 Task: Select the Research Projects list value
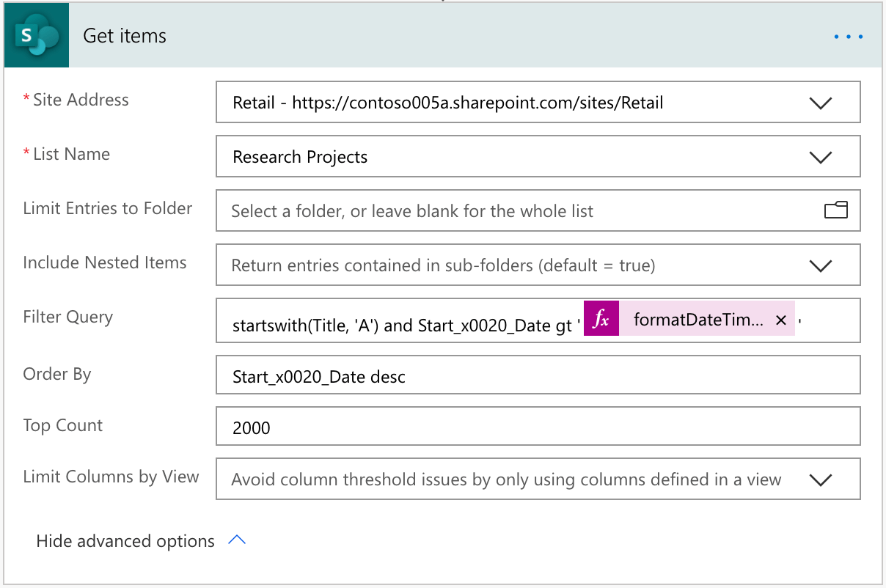coord(300,156)
